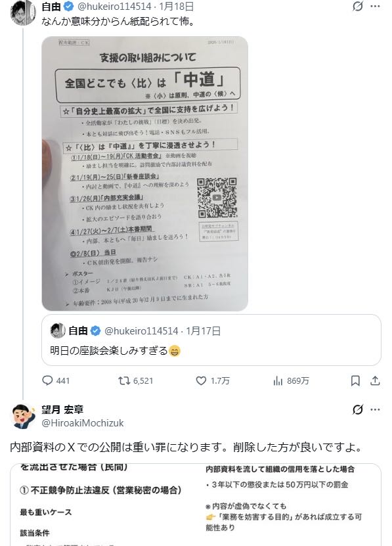Click the @HiroakiMochizuk handle
The image size is (392, 546).
point(83,423)
